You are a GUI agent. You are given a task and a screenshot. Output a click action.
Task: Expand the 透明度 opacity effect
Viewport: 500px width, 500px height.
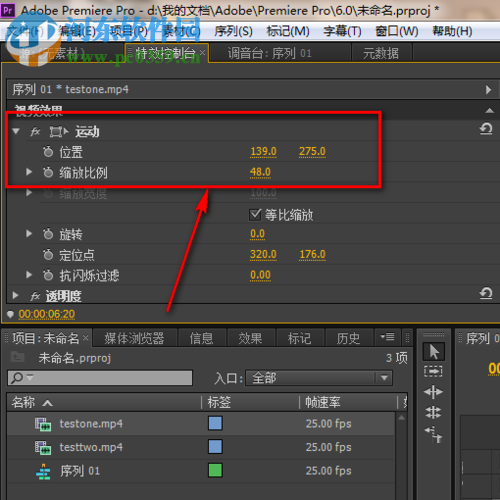tap(15, 295)
